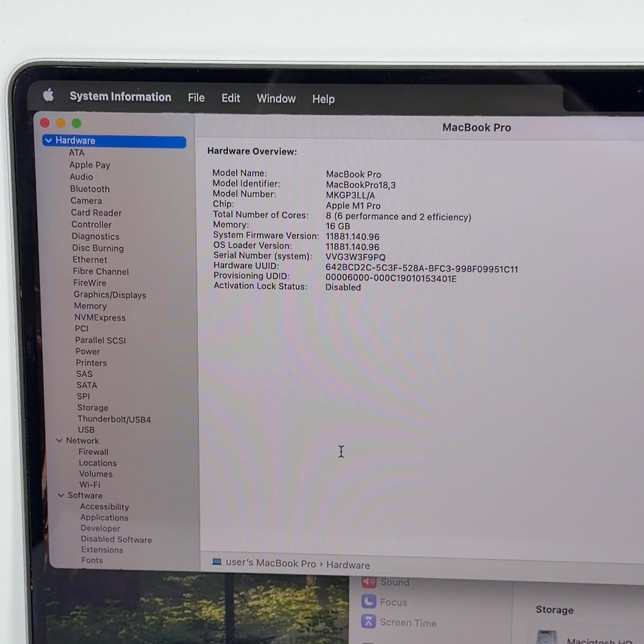Click user's MacBook Pro in path bar
Screen dimensions: 644x644
[x=271, y=563]
